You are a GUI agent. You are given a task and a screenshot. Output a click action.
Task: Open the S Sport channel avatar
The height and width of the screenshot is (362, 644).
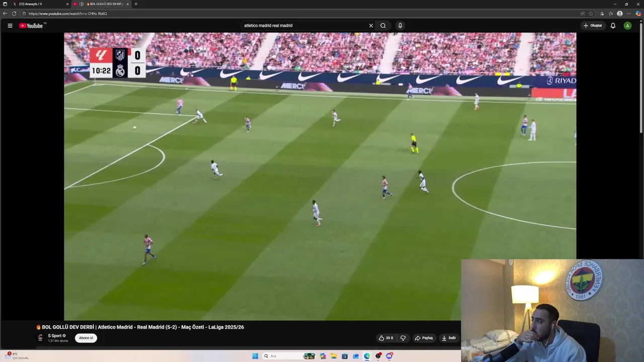[40, 338]
